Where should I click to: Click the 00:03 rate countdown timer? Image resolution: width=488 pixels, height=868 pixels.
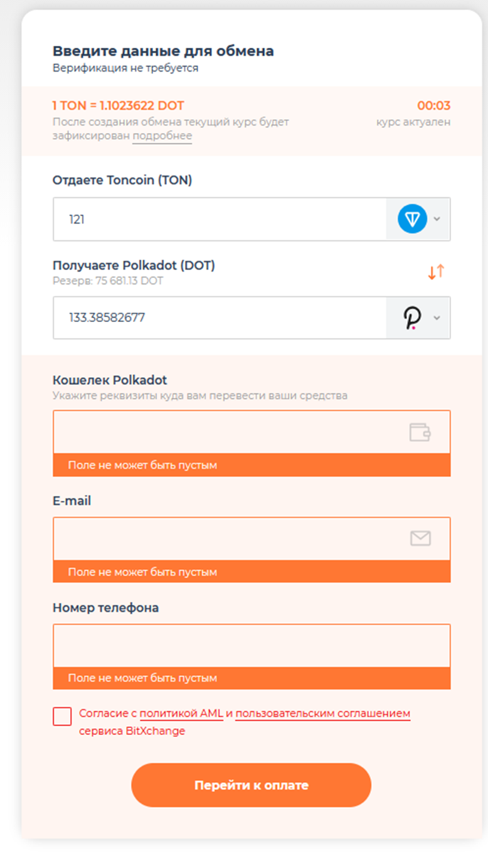(433, 106)
